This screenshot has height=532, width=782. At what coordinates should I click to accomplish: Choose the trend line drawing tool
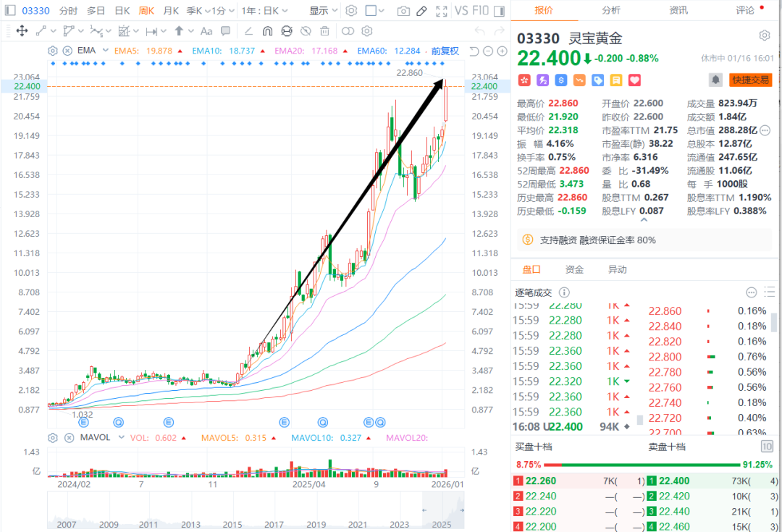[x=41, y=31]
